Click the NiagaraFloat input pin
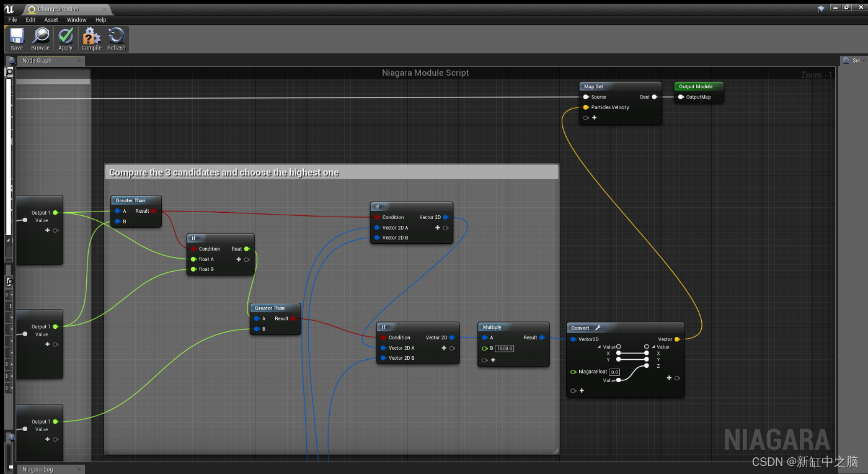 click(573, 372)
